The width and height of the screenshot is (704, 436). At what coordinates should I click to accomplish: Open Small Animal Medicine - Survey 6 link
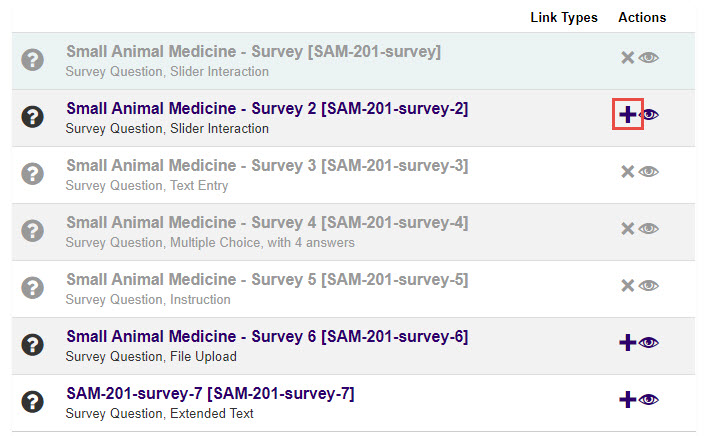(266, 336)
